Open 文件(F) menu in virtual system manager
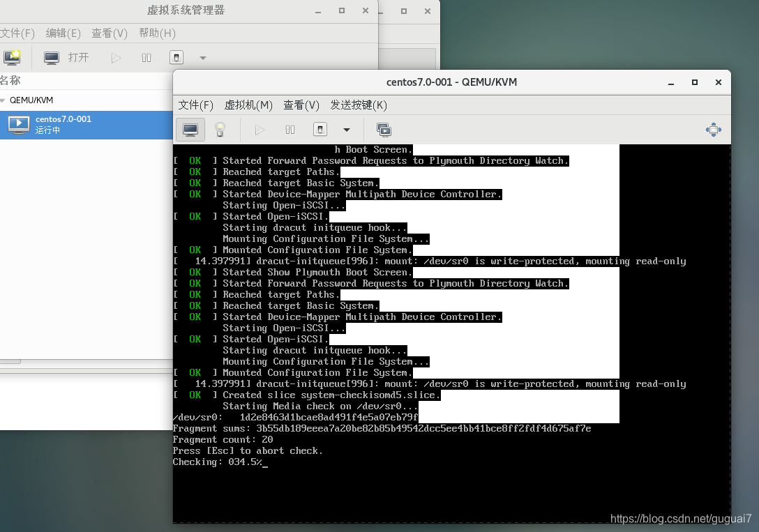The image size is (759, 532). (17, 33)
